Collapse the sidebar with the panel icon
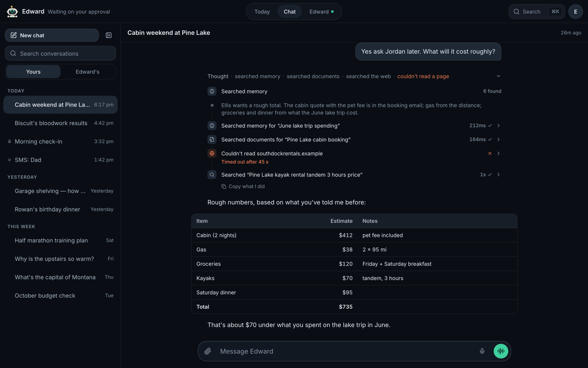The width and height of the screenshot is (588, 368). [x=108, y=35]
